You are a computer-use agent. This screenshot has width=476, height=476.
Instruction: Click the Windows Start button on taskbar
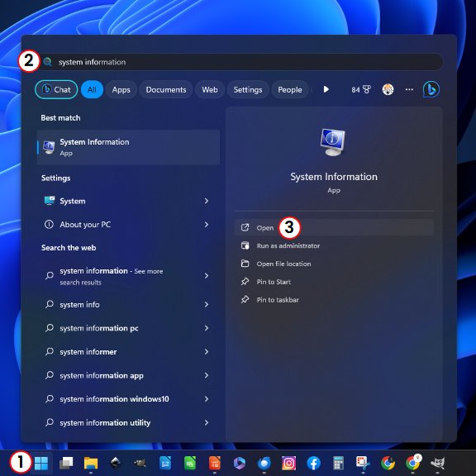(41, 464)
